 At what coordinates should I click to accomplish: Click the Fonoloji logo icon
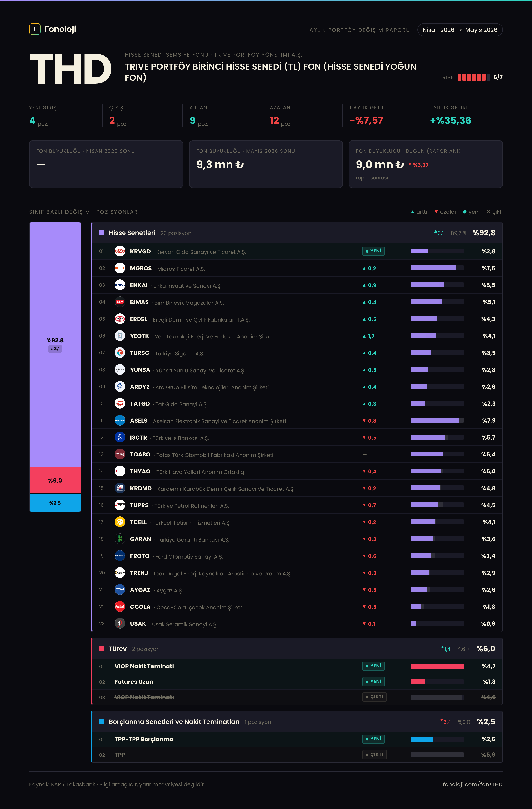click(x=35, y=29)
